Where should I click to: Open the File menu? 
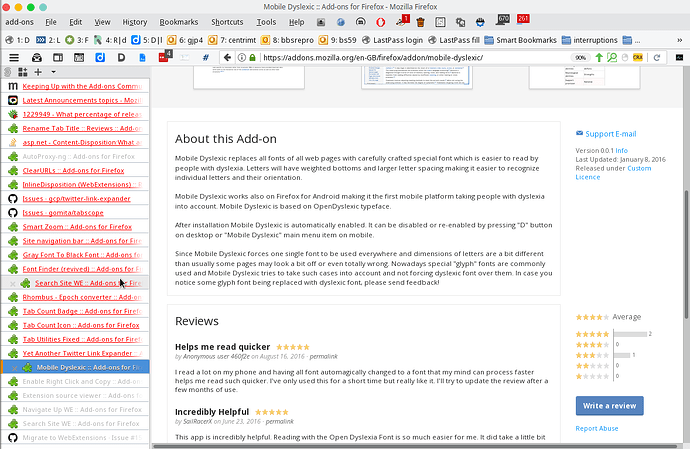pos(51,22)
